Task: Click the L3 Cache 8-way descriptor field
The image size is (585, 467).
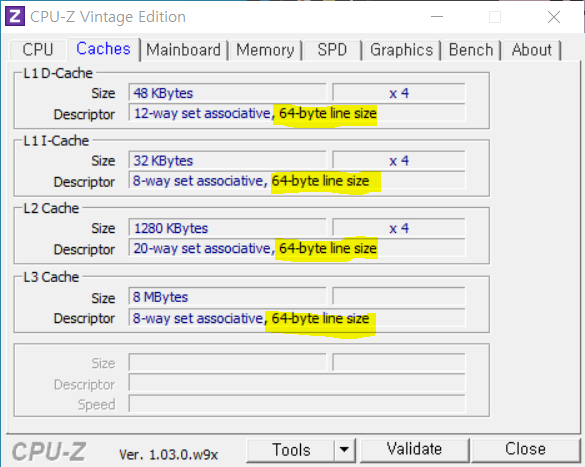Action: (x=297, y=318)
